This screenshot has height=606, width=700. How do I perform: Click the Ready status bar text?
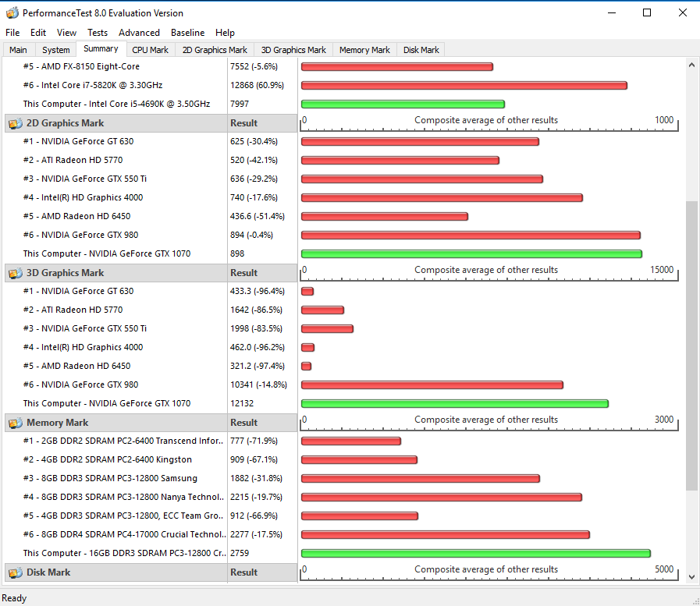point(14,598)
